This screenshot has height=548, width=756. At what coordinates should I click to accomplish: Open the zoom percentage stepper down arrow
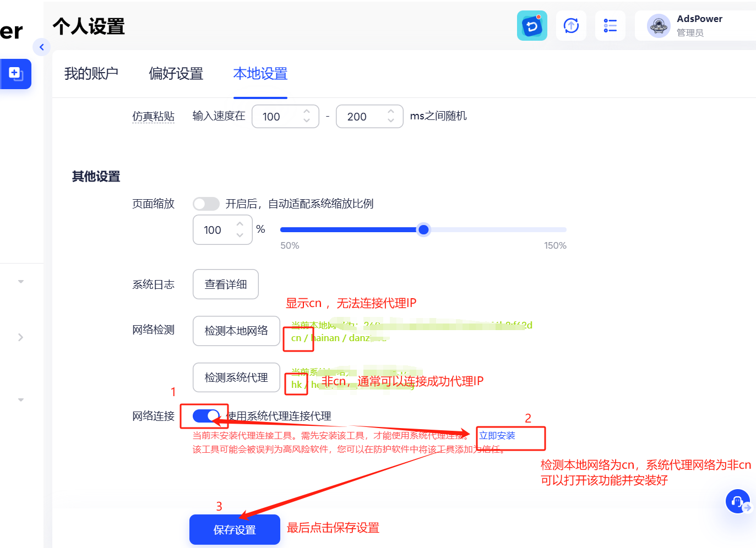pos(240,235)
